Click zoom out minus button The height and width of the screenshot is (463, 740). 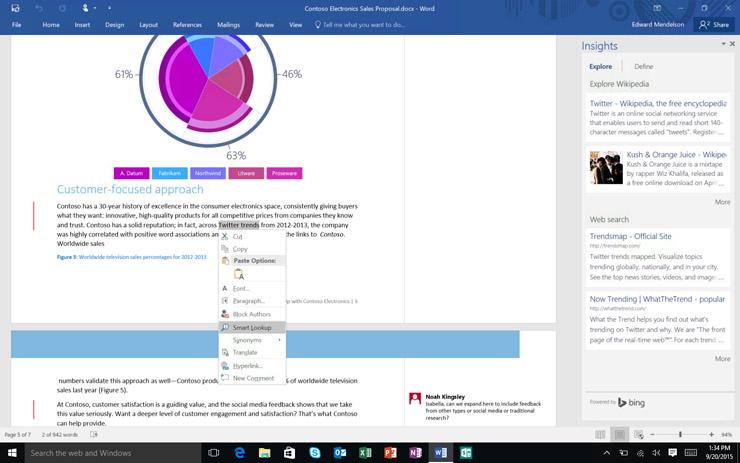pyautogui.click(x=652, y=435)
